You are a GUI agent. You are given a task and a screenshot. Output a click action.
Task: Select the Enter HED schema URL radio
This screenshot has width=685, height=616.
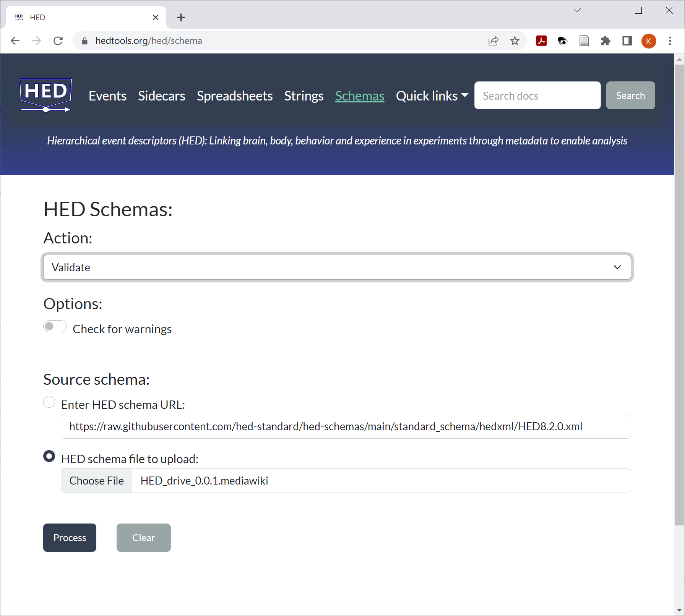(x=49, y=402)
